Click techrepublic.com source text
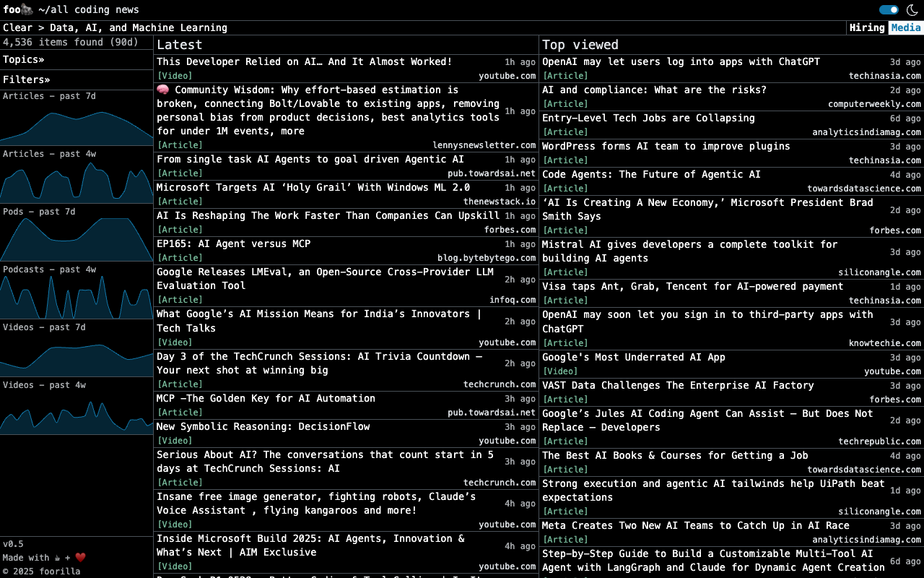 click(879, 441)
